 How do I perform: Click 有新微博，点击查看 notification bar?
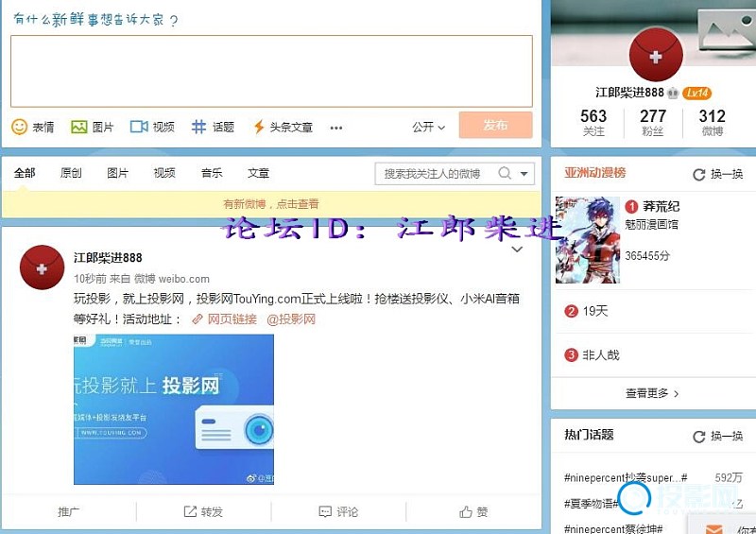[271, 204]
